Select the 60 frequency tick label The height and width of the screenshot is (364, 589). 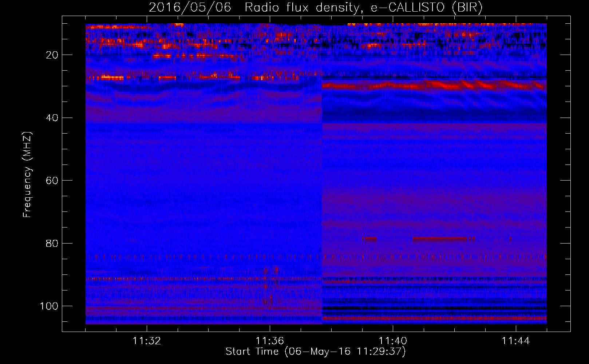(52, 181)
